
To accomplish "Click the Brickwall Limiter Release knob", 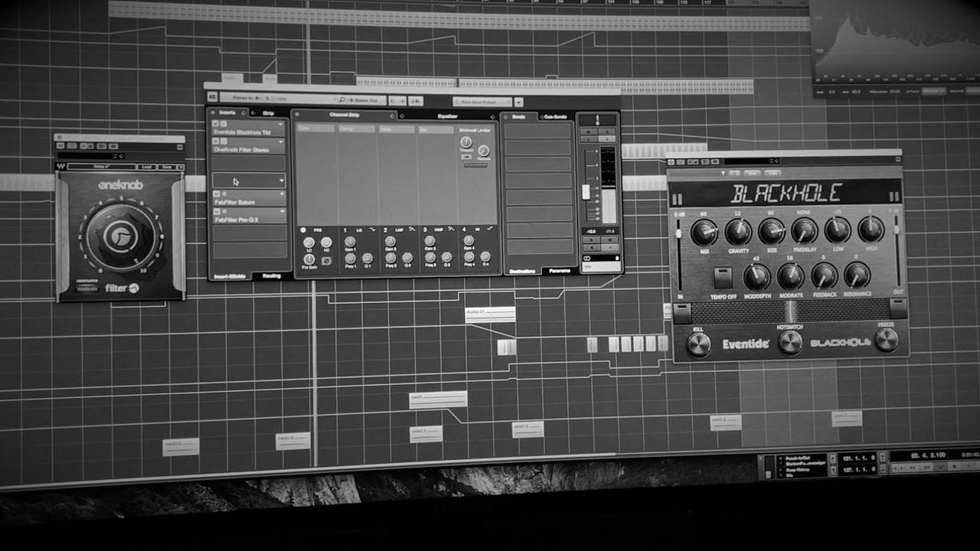I will pos(484,151).
